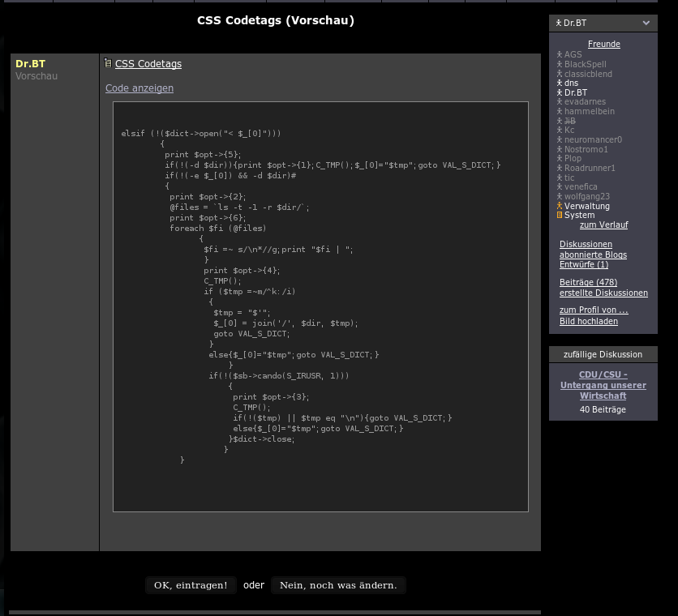678x616 pixels.
Task: Click the zufällige Diskussion header bar
Action: pos(603,354)
